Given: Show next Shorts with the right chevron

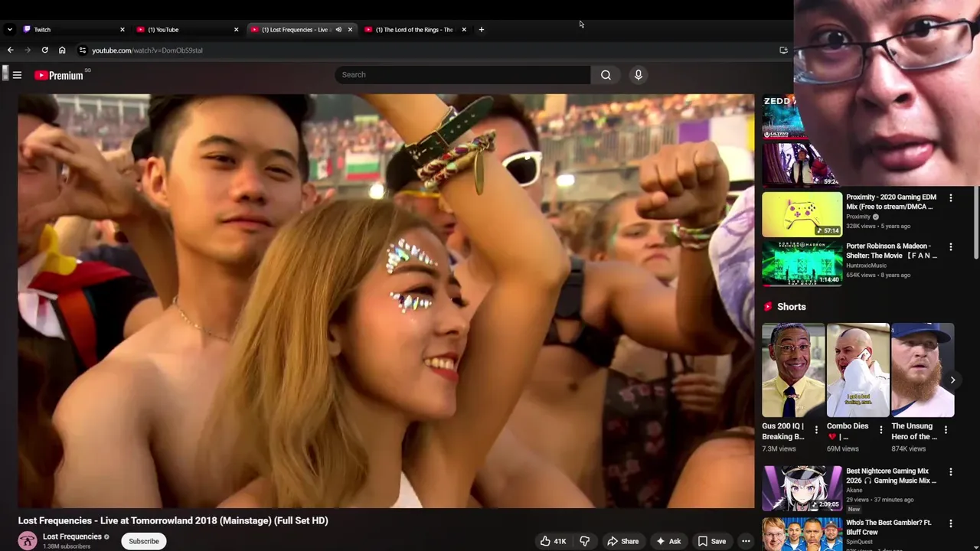Looking at the screenshot, I should pyautogui.click(x=952, y=380).
